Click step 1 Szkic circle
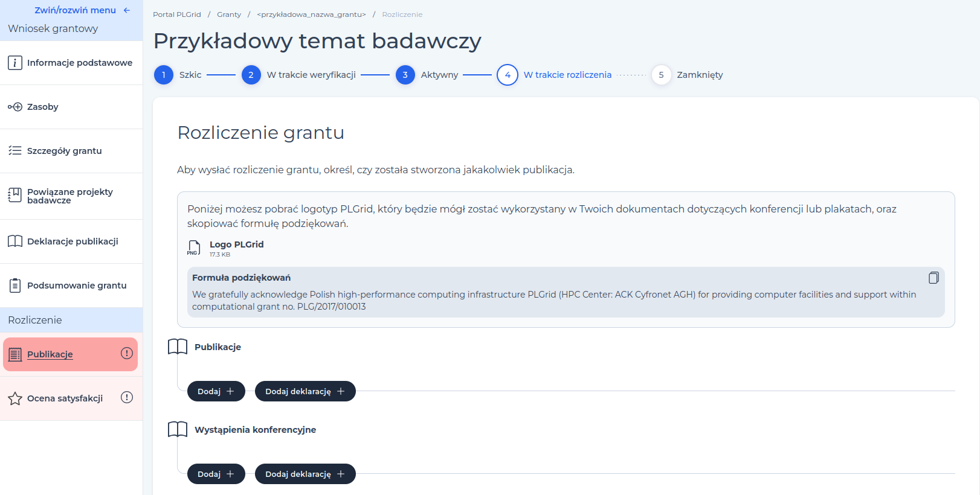Image resolution: width=980 pixels, height=495 pixels. (x=164, y=75)
